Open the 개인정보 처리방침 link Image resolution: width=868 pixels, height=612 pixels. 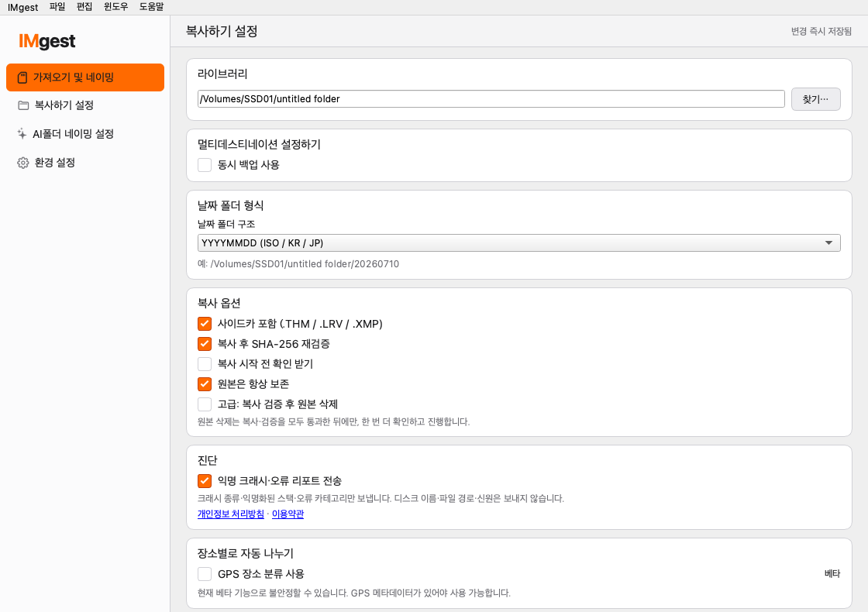[x=231, y=514]
